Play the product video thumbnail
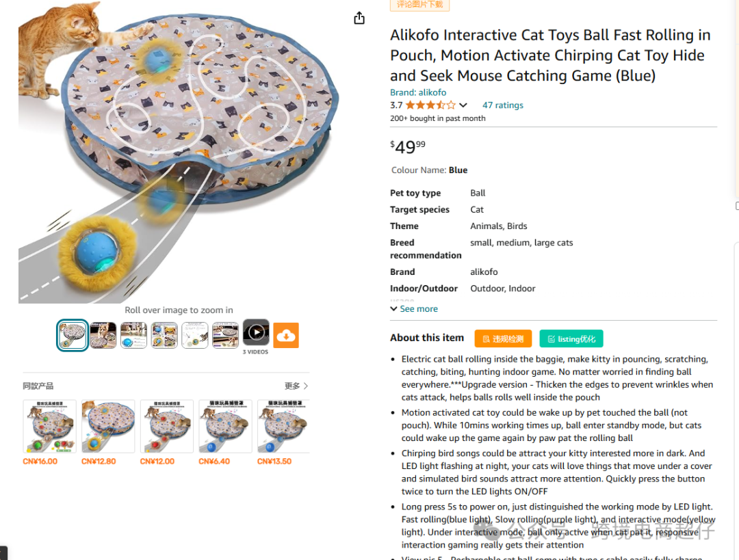Image resolution: width=739 pixels, height=560 pixels. (256, 332)
